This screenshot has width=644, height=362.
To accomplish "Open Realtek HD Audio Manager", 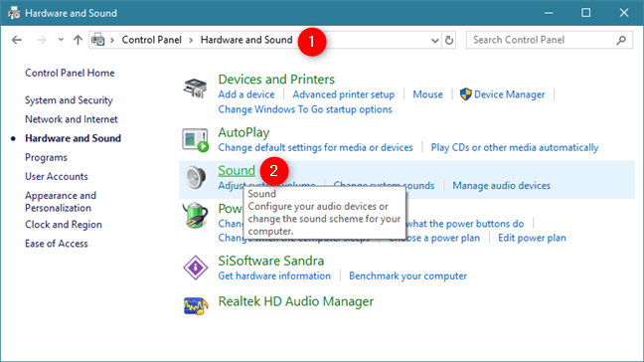I will point(296,301).
